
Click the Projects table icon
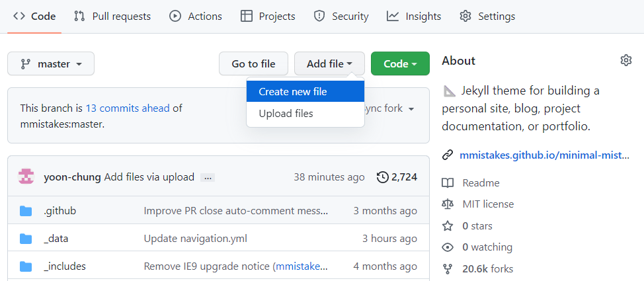(x=247, y=17)
